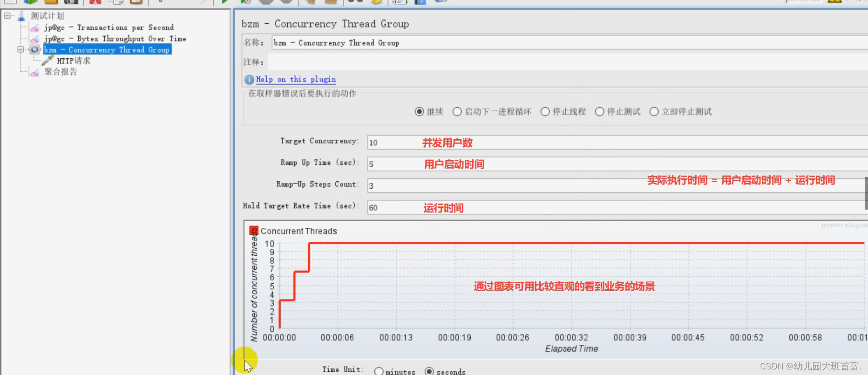Click the 'Concurrent Threads' legend text
This screenshot has width=868, height=375.
299,232
